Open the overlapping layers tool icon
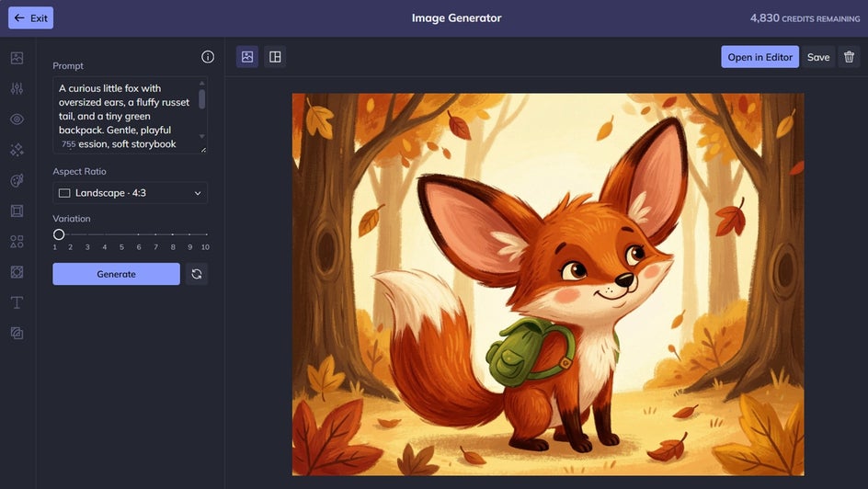The height and width of the screenshot is (489, 868). [17, 333]
